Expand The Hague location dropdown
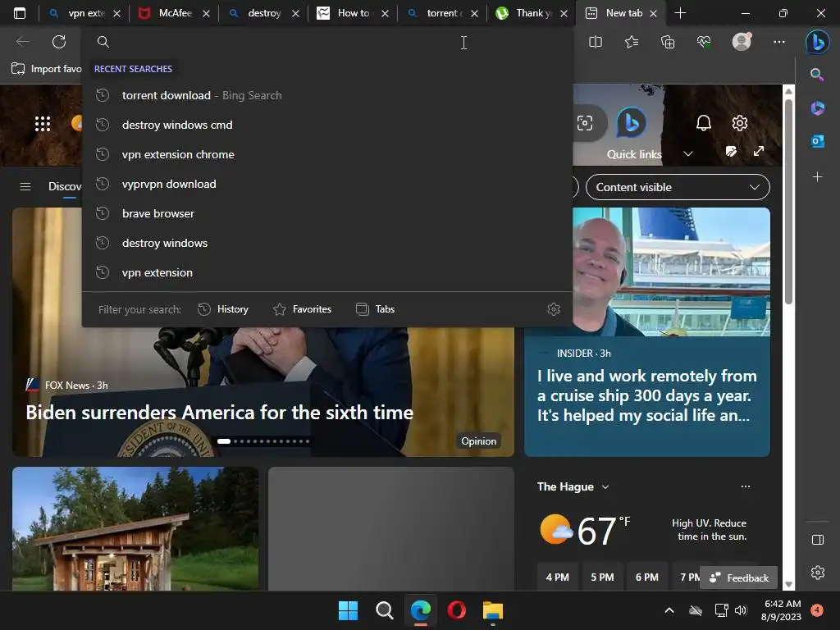This screenshot has width=840, height=630. (605, 487)
